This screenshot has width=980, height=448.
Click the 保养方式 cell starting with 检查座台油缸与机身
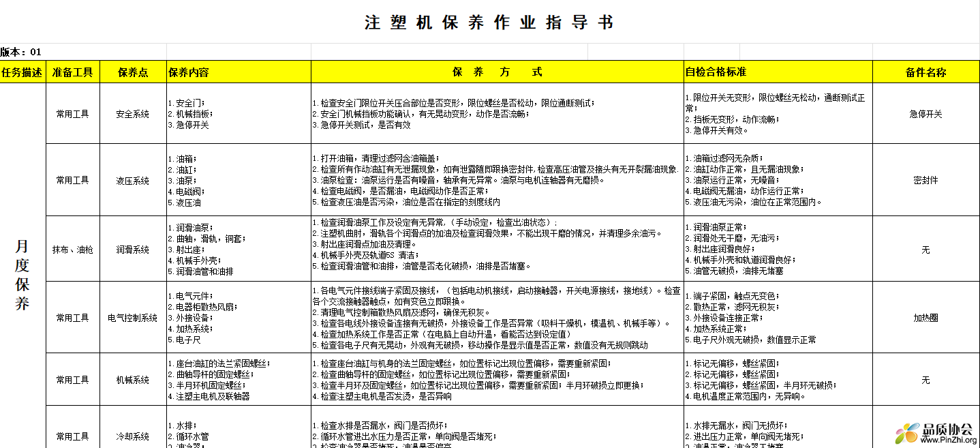[497, 379]
